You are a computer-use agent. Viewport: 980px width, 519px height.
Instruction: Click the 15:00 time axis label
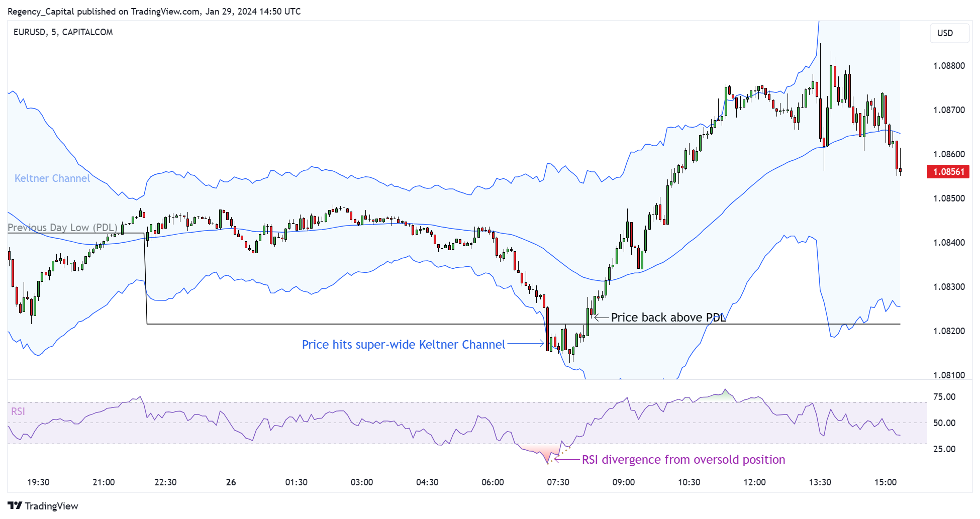pyautogui.click(x=885, y=482)
